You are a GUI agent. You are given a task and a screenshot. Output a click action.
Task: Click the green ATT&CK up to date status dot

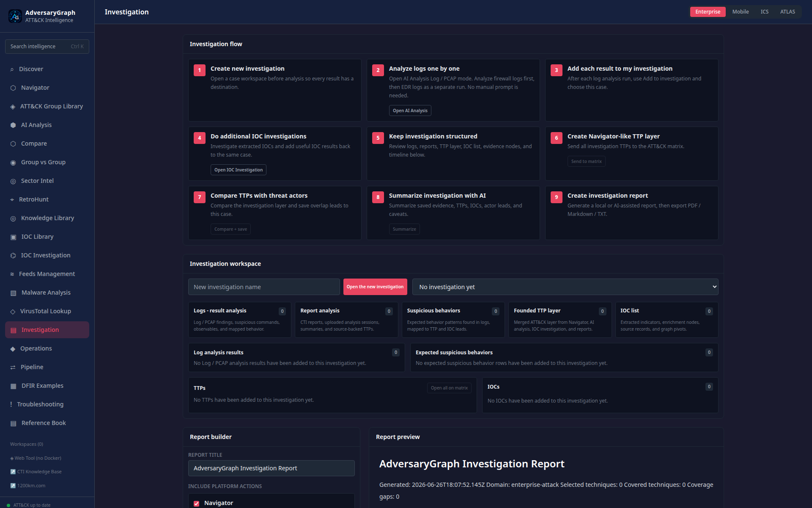[8, 505]
